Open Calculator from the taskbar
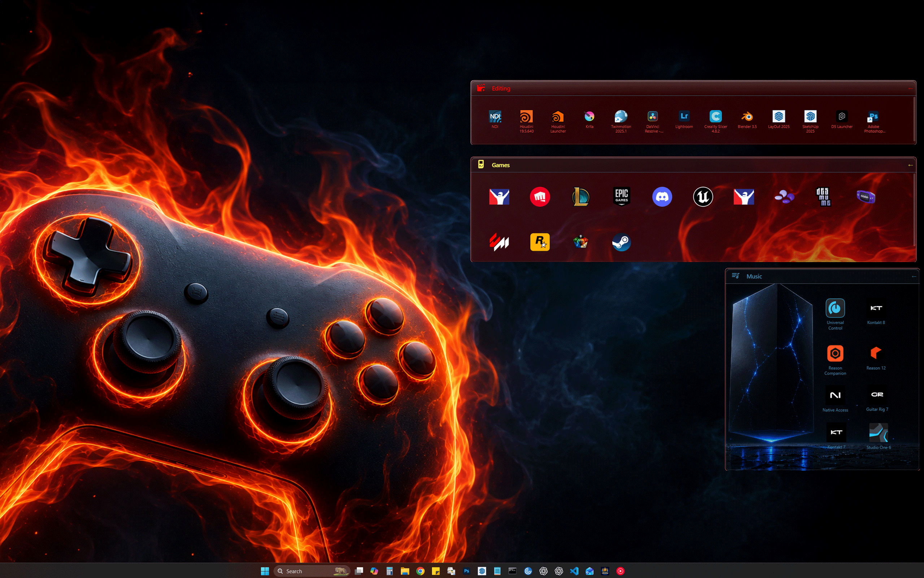 [389, 571]
